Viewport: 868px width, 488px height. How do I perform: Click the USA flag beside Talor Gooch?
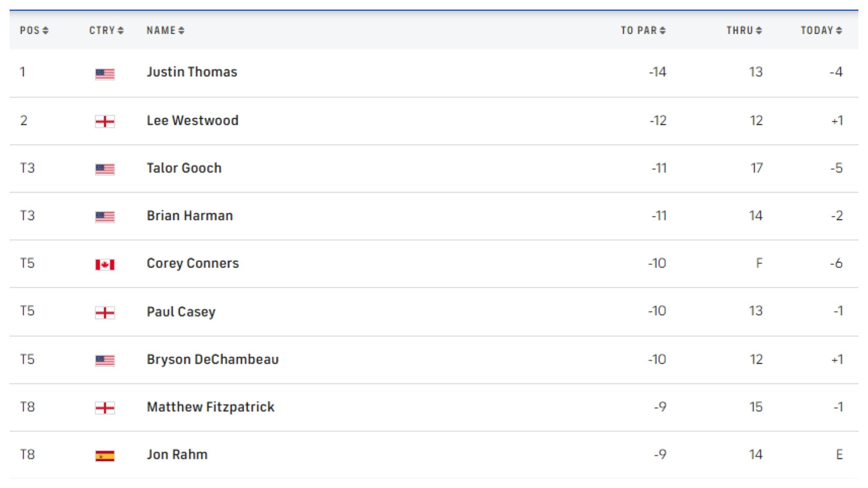point(105,169)
